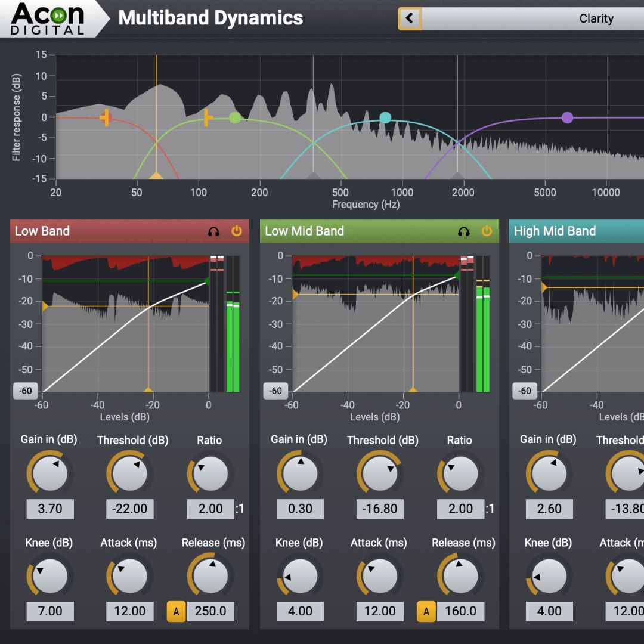Toggle auto release A button in Low Mid Band
644x644 pixels.
coord(426,612)
